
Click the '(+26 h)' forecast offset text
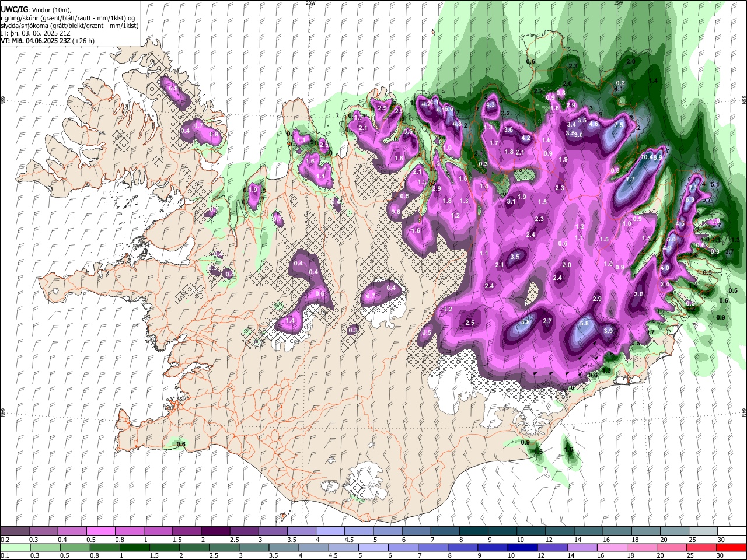pyautogui.click(x=83, y=41)
